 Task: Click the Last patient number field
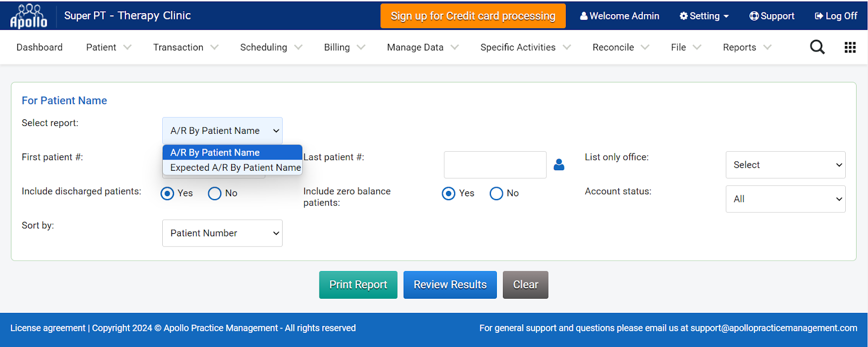(495, 165)
